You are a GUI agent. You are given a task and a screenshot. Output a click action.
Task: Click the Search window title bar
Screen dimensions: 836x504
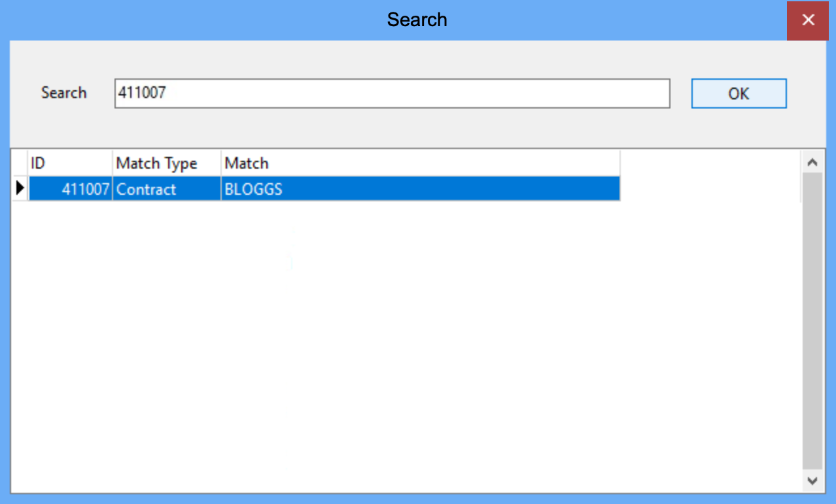tap(417, 20)
